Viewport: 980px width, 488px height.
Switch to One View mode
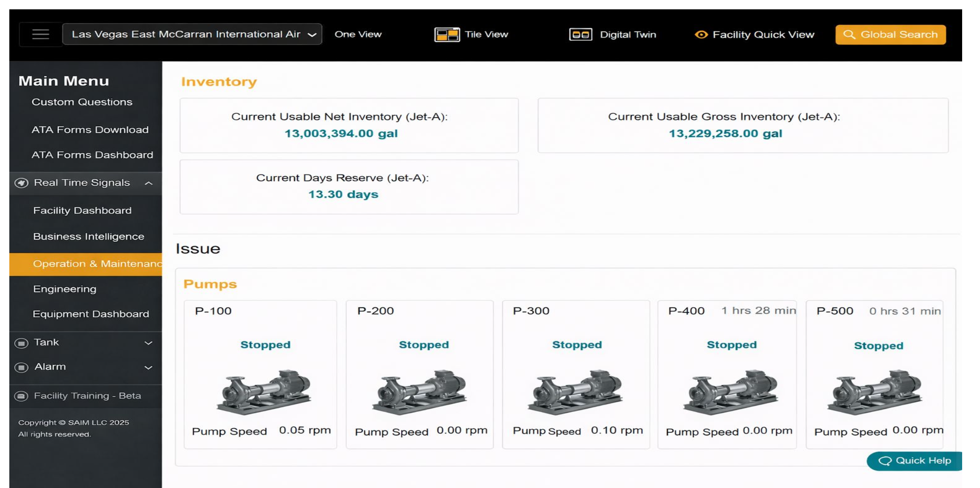[x=358, y=34]
